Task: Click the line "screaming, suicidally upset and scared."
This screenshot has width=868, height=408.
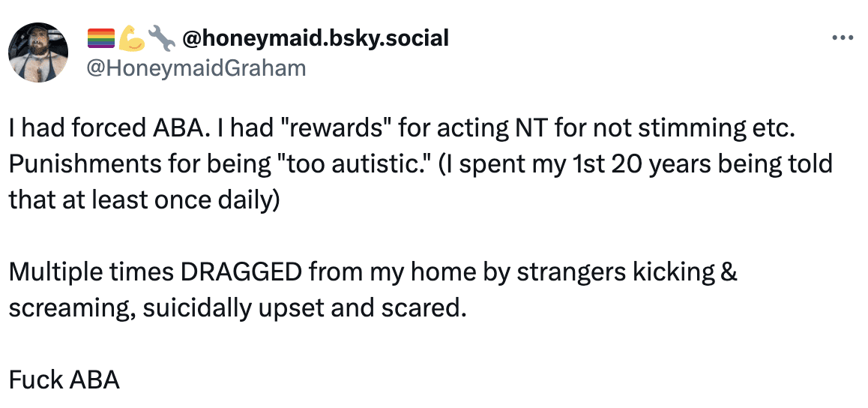Action: (234, 308)
